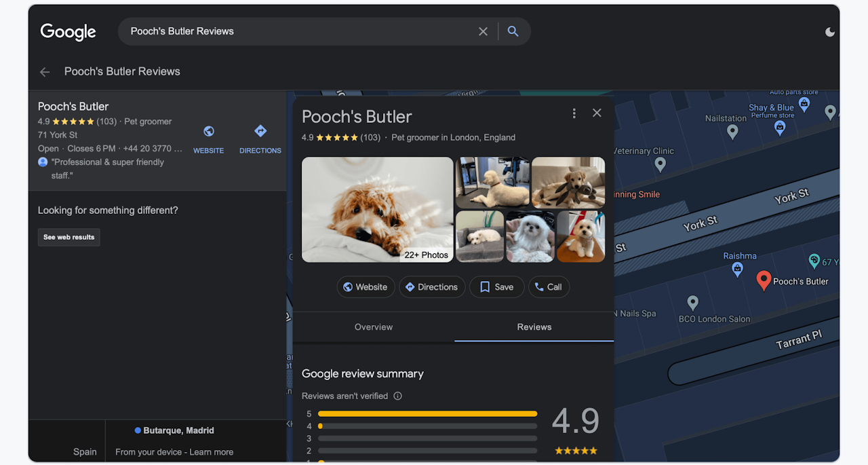Toggle dark mode moon icon
Image resolution: width=868 pixels, height=465 pixels.
pos(830,32)
